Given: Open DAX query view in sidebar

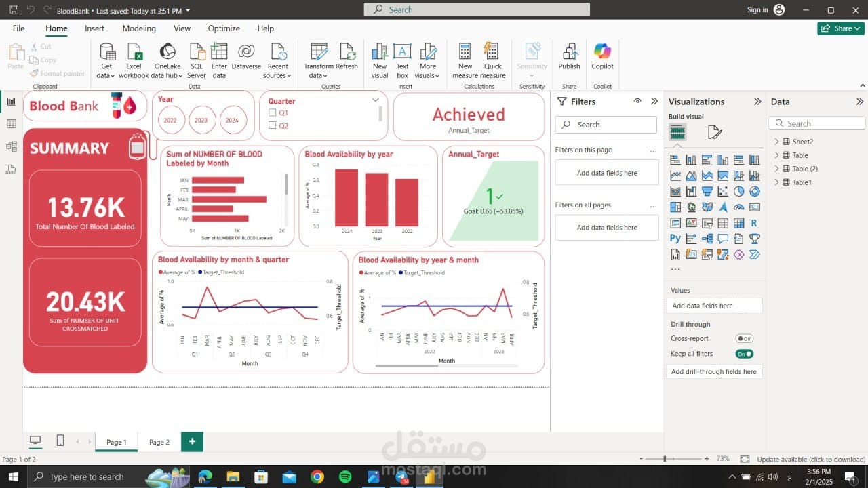Looking at the screenshot, I should pyautogui.click(x=11, y=169).
